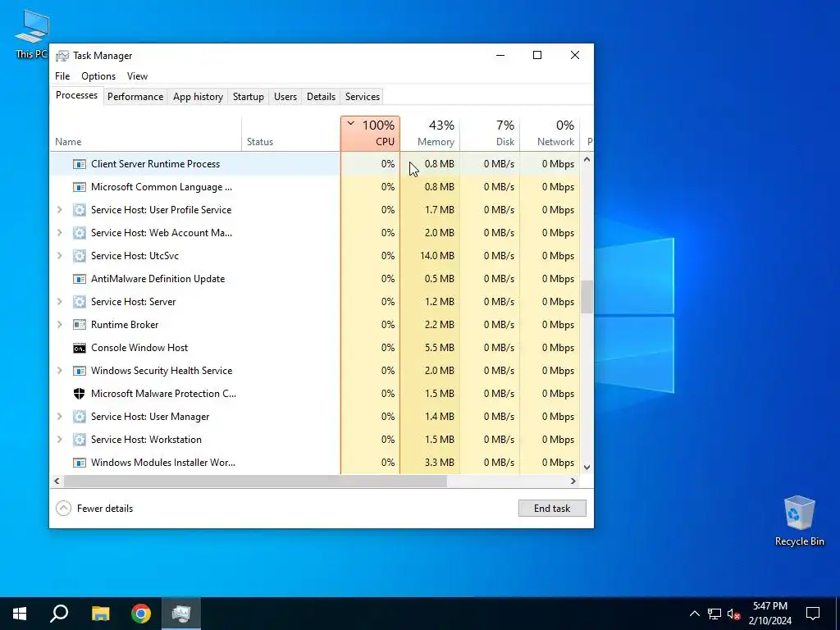This screenshot has height=630, width=840.
Task: Click the scroll right arrow at bottom
Action: click(x=573, y=481)
